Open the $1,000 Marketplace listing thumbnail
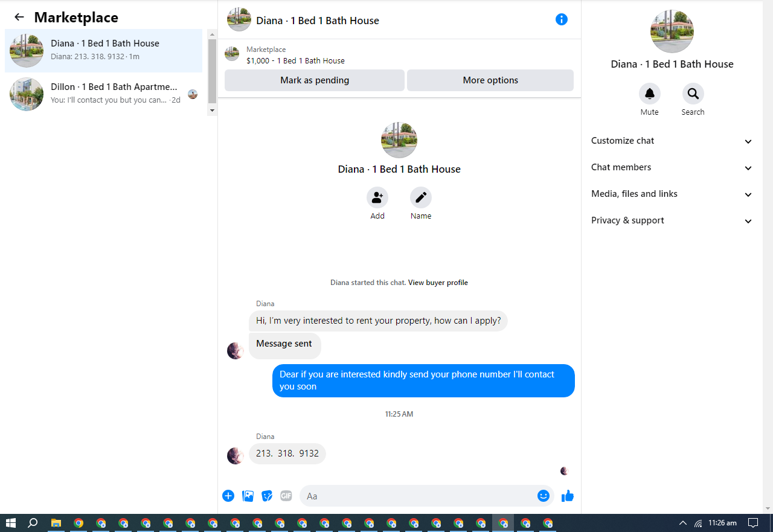Viewport: 773px width, 532px height. point(232,54)
